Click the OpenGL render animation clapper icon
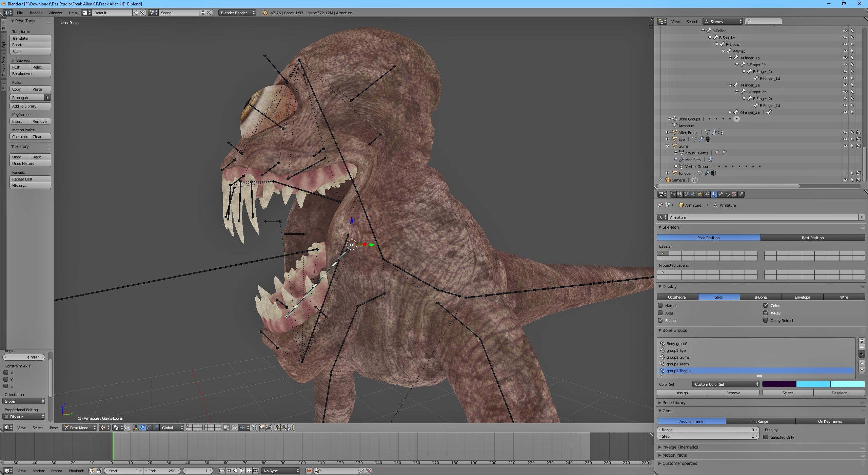This screenshot has width=868, height=475. pyautogui.click(x=269, y=427)
